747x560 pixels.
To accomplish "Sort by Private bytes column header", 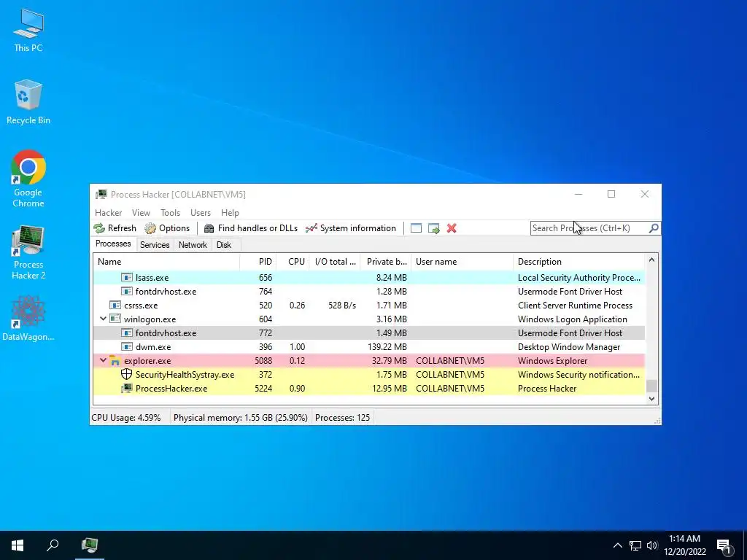I will pyautogui.click(x=386, y=262).
